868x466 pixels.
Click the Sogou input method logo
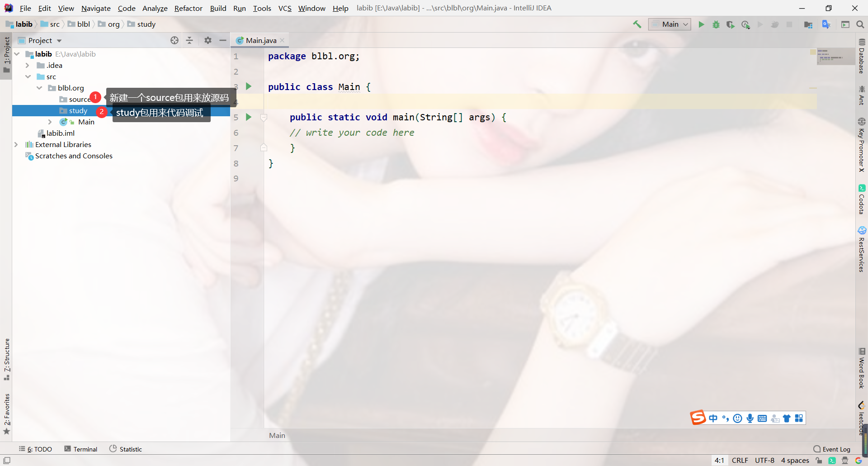click(698, 418)
